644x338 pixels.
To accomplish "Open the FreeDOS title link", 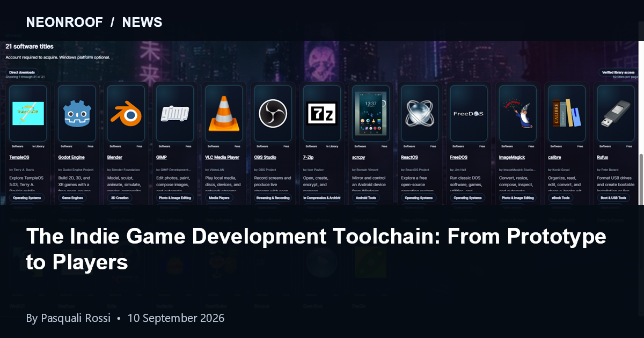I will 459,157.
